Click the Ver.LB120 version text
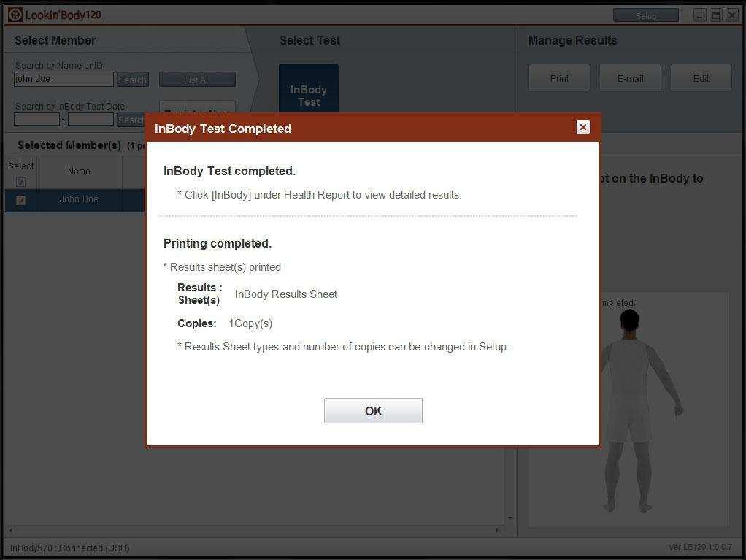The height and width of the screenshot is (560, 746). point(700,548)
